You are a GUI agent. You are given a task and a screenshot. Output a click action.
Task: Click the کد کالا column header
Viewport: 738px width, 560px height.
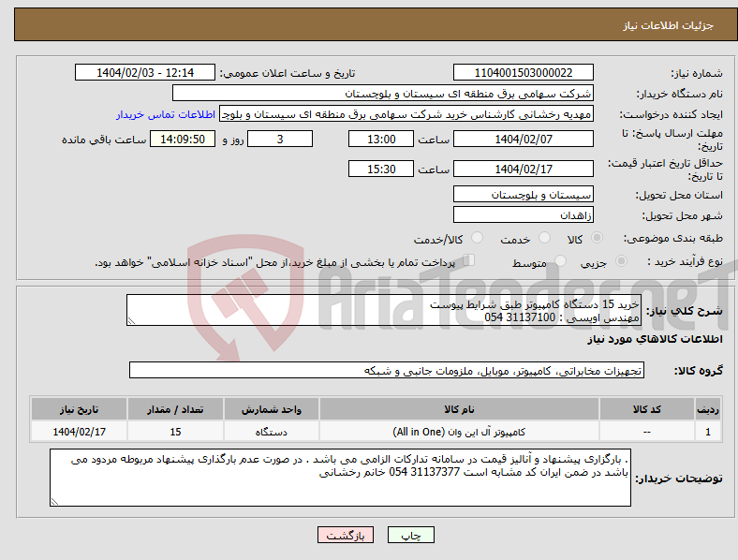647,409
